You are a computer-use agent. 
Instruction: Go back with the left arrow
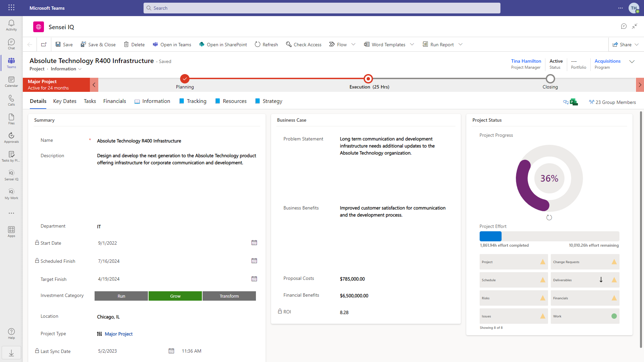point(30,45)
